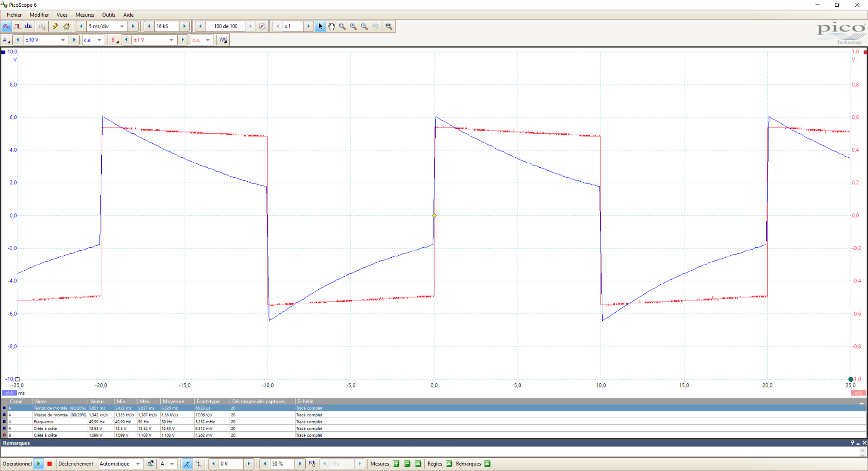Viewport: 868px width, 471px height.
Task: Open channel B coupling c.a. dropdown
Action: point(202,40)
